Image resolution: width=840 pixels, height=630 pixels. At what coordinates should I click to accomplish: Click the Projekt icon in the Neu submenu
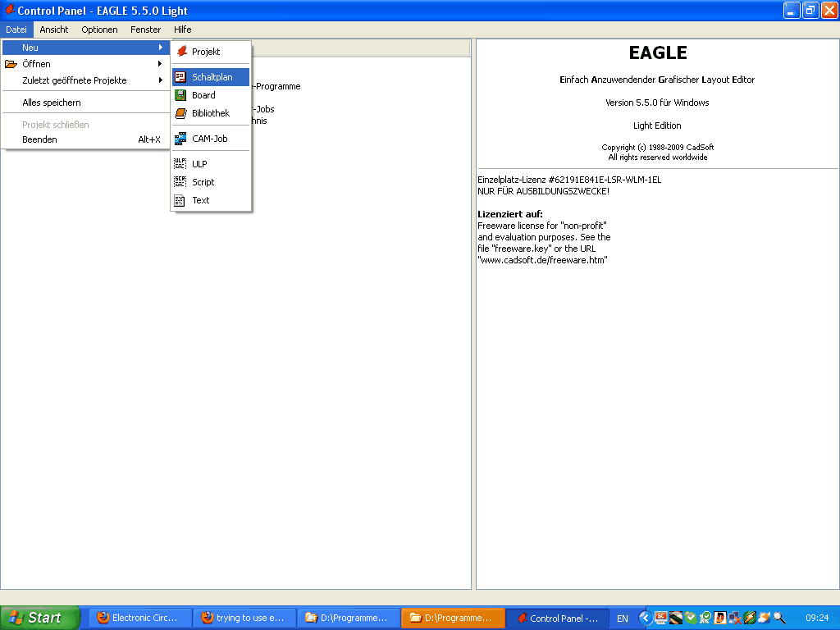181,52
